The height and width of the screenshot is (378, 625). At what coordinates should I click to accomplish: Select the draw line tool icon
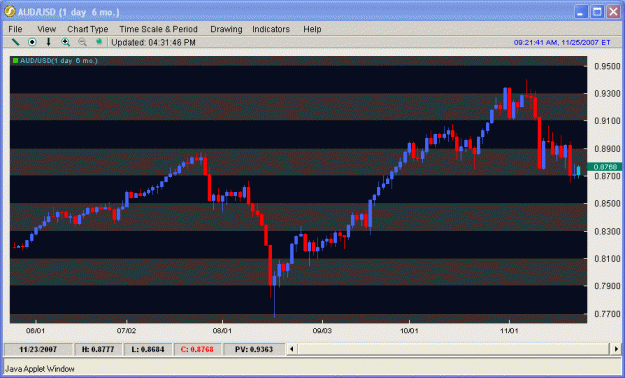(x=16, y=42)
